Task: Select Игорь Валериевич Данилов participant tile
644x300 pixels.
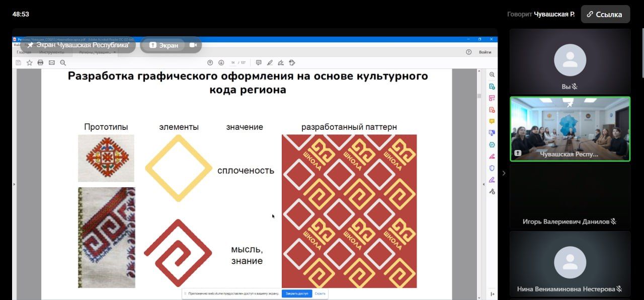Action: [570, 196]
